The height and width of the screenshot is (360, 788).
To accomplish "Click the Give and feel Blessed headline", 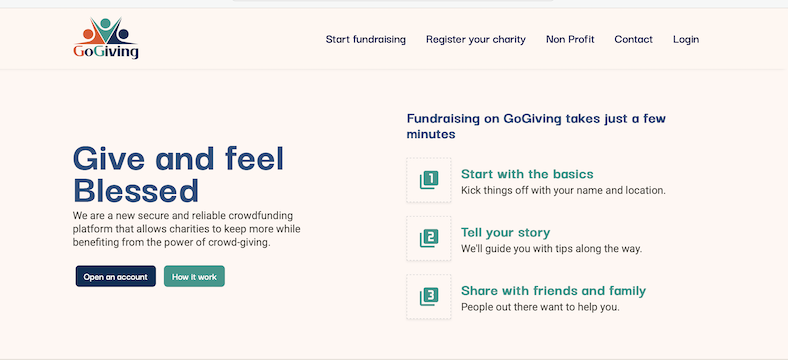I will (178, 174).
